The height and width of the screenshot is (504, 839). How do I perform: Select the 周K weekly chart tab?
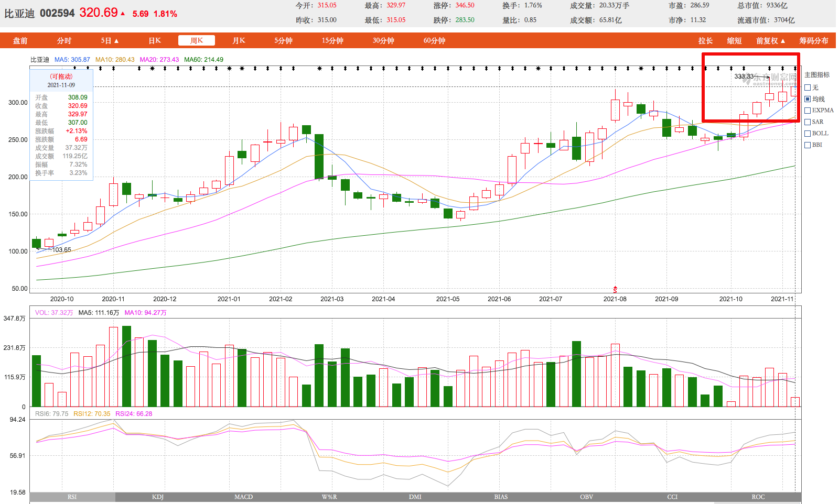(197, 40)
